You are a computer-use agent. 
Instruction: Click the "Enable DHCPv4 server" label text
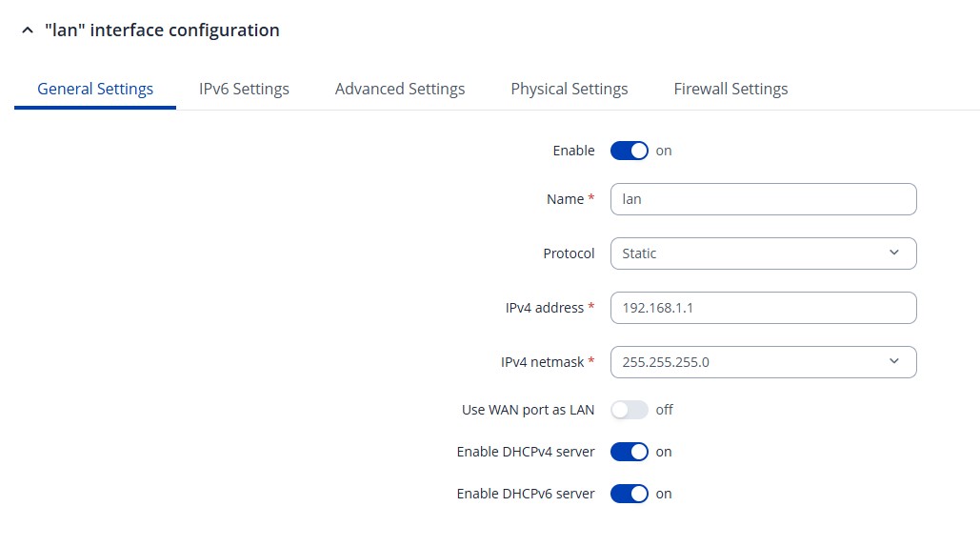pos(526,452)
